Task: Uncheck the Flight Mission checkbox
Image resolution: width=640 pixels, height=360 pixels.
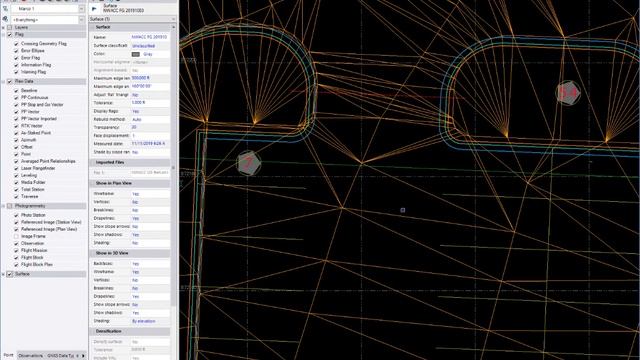Action: pos(16,250)
